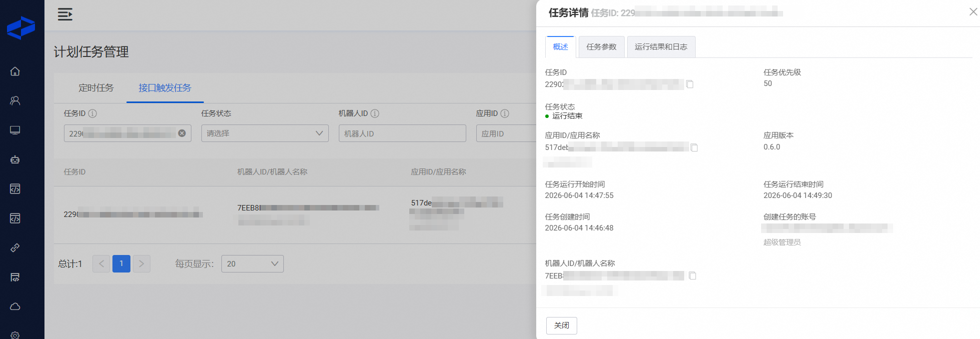
Task: Go to page 1 in pagination
Action: pos(121,264)
